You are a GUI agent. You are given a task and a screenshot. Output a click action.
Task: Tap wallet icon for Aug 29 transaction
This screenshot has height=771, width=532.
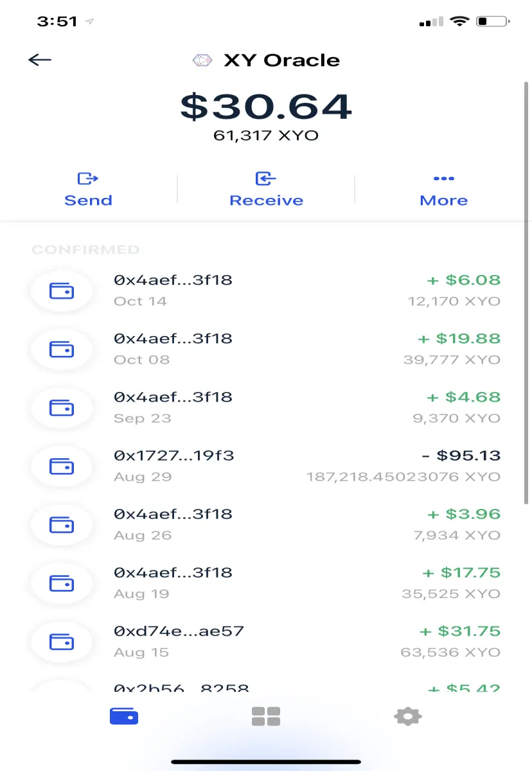(x=62, y=466)
